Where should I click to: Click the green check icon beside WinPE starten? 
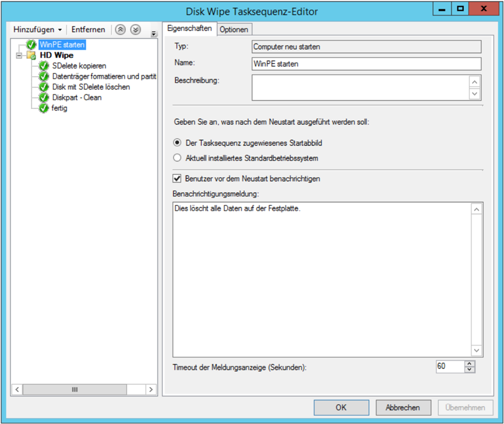point(32,45)
